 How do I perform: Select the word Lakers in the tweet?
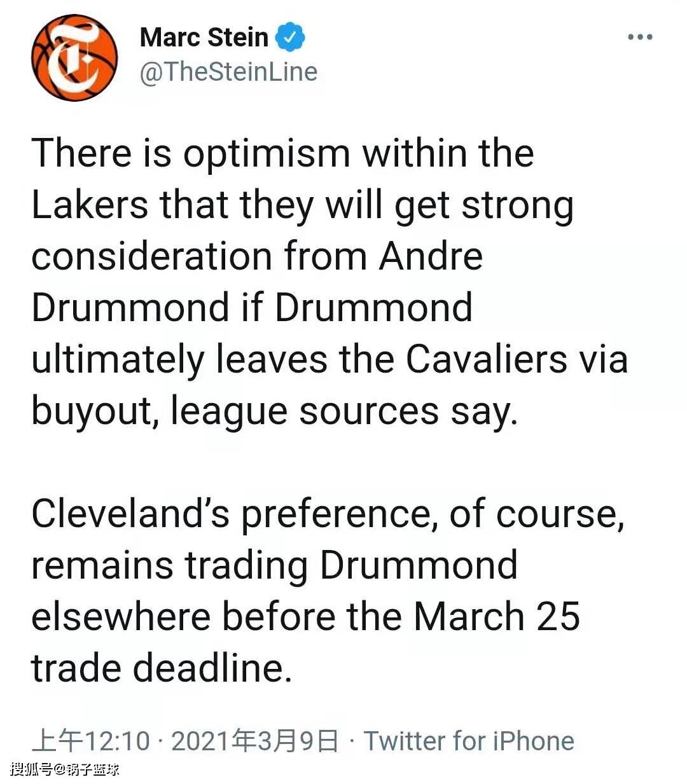point(90,205)
